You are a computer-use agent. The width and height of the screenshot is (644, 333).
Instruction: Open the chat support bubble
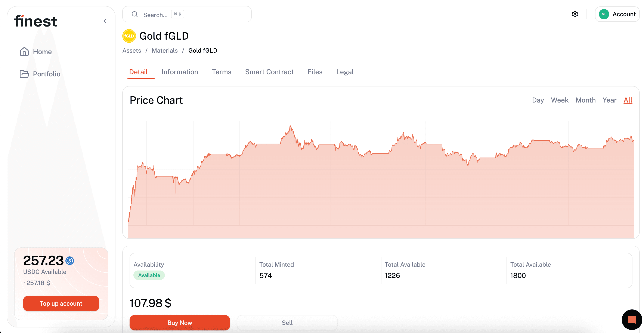[632, 320]
